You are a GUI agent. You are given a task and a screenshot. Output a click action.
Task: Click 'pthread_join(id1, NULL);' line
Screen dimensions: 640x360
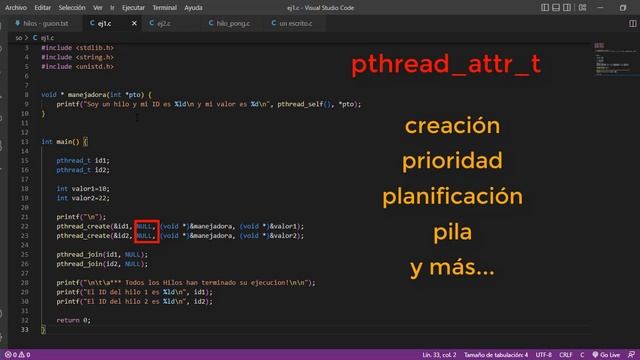coord(102,254)
